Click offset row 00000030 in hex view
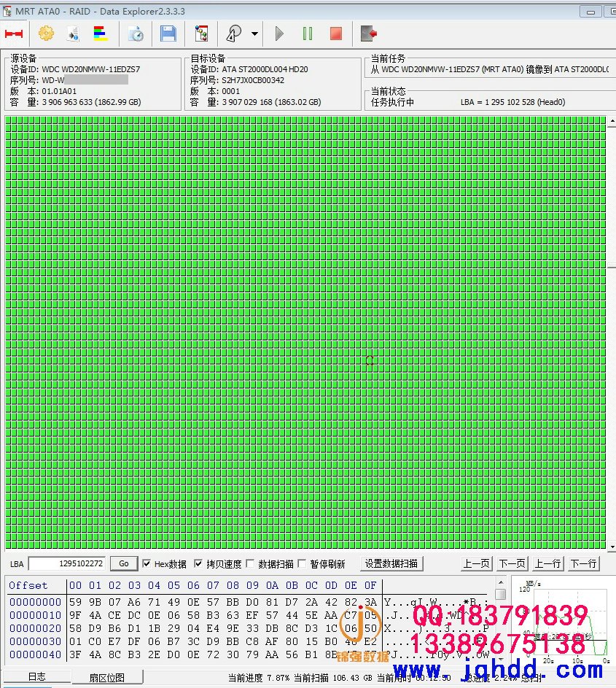The image size is (616, 688). pyautogui.click(x=248, y=641)
